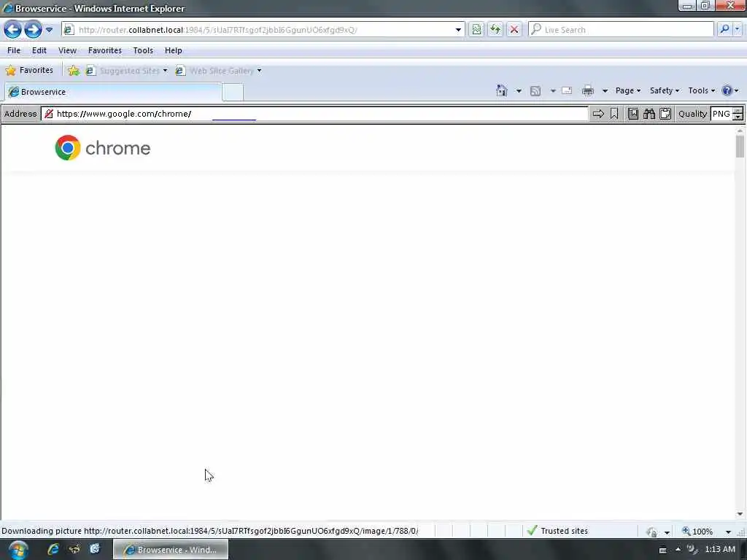Click the Read Mail envelope icon
747x560 pixels.
click(567, 90)
